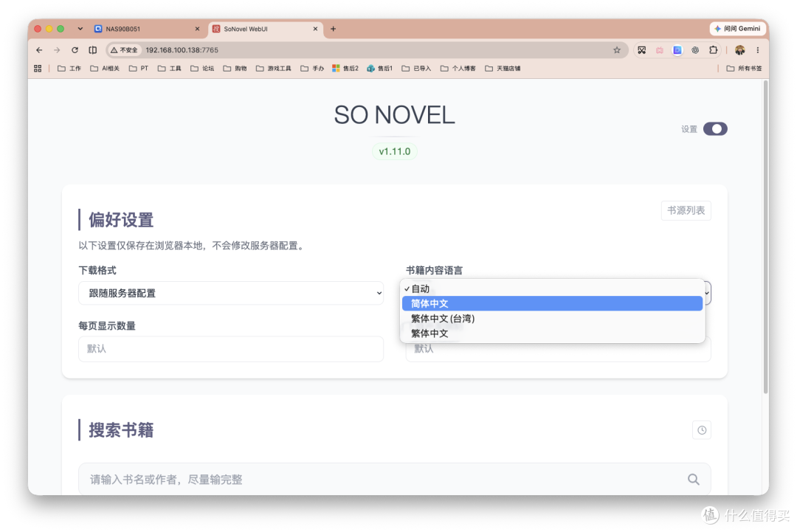797x532 pixels.
Task: Open the Chrome profile avatar
Action: click(x=739, y=49)
